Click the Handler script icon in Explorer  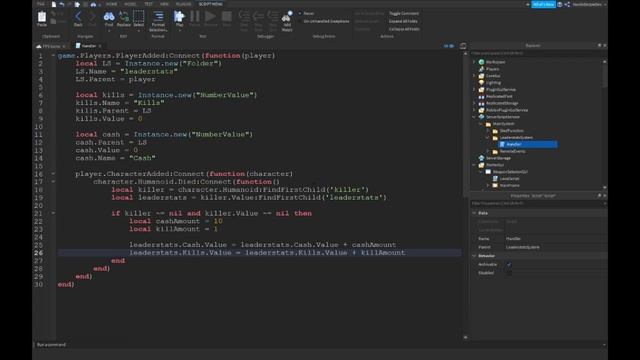click(502, 144)
